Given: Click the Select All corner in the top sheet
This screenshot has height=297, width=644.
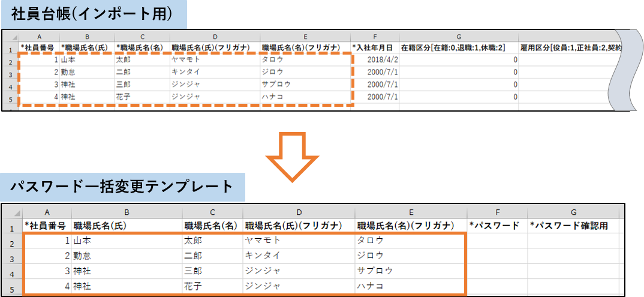Looking at the screenshot, I should [x=10, y=36].
